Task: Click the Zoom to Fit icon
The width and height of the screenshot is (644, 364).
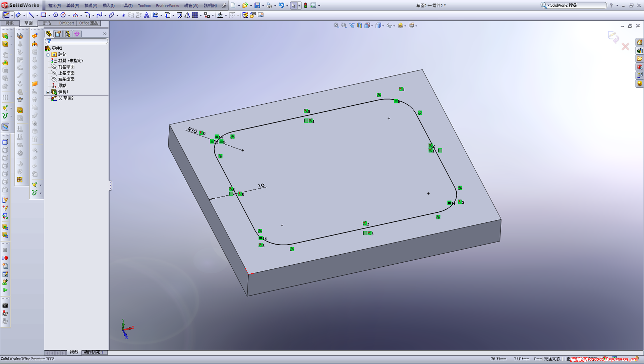Action: tap(336, 25)
